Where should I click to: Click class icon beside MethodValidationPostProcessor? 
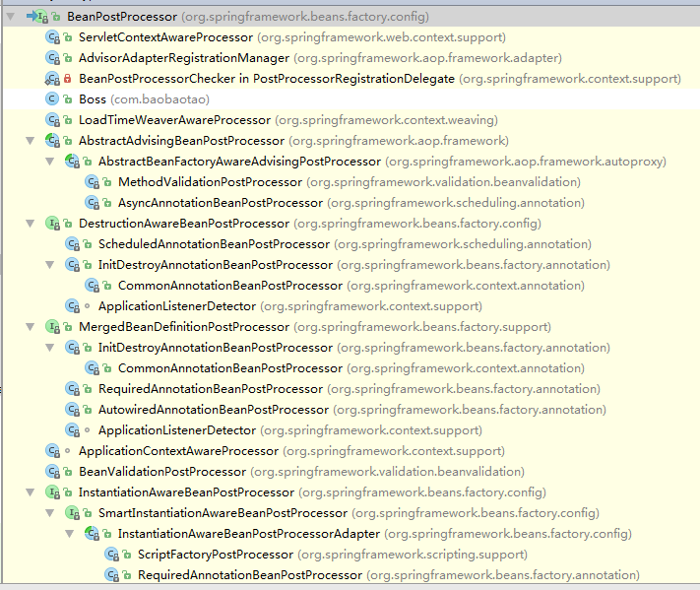pos(92,182)
